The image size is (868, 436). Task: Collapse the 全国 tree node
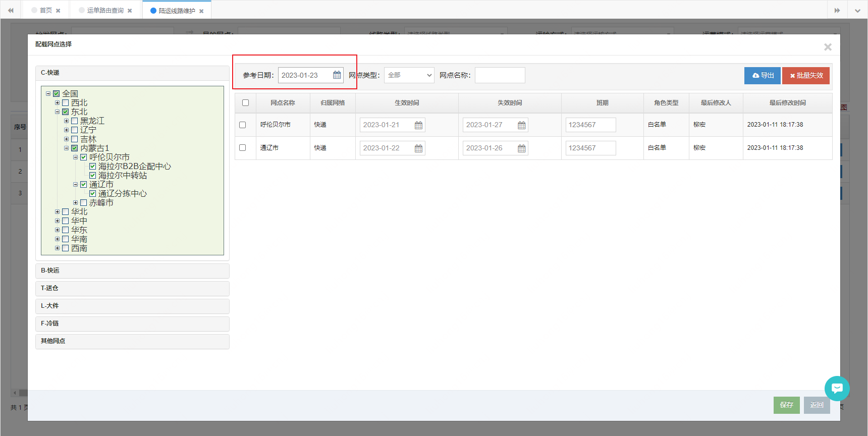(48, 94)
